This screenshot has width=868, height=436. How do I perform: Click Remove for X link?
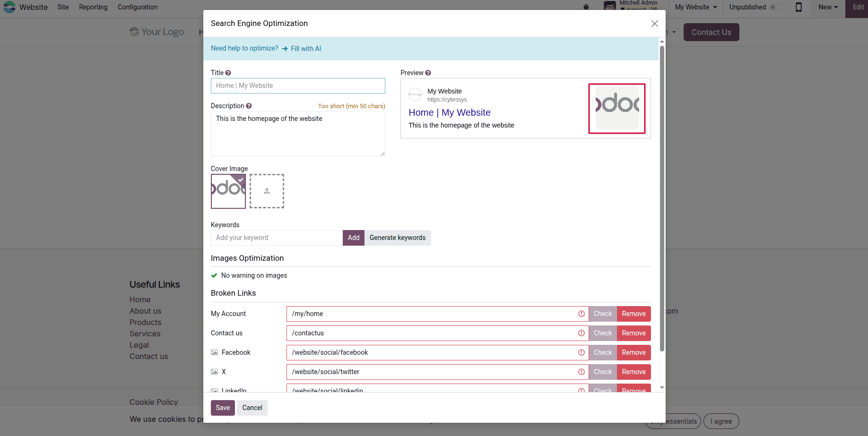634,372
